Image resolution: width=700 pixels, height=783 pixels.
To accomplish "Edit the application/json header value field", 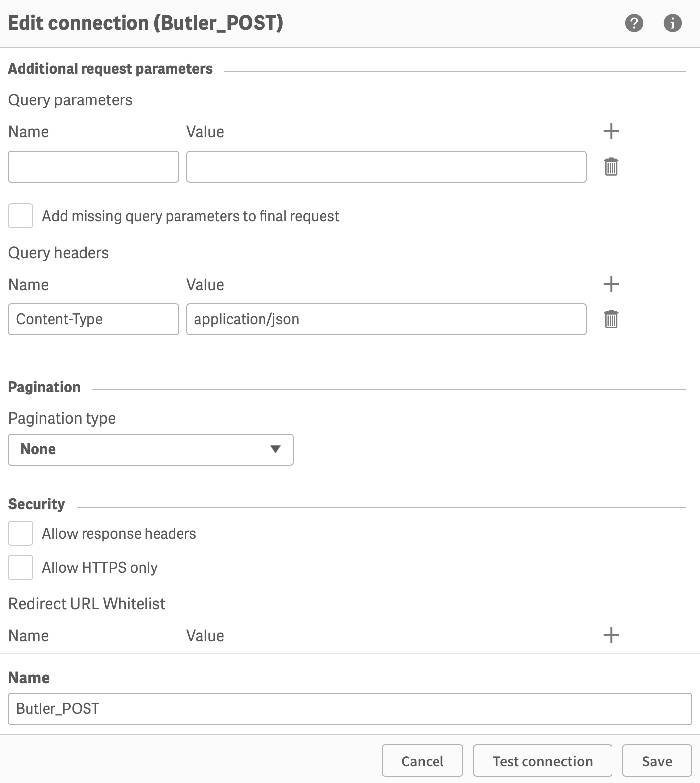I will pos(386,319).
